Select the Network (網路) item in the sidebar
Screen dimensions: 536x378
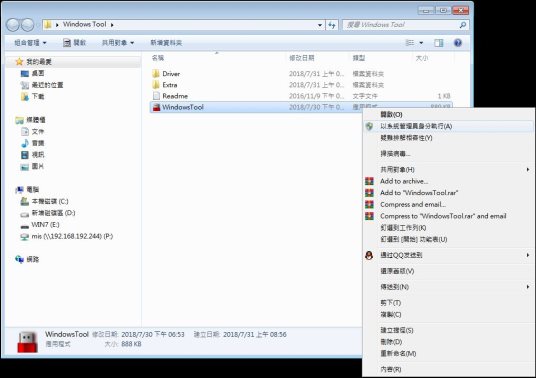tap(27, 259)
